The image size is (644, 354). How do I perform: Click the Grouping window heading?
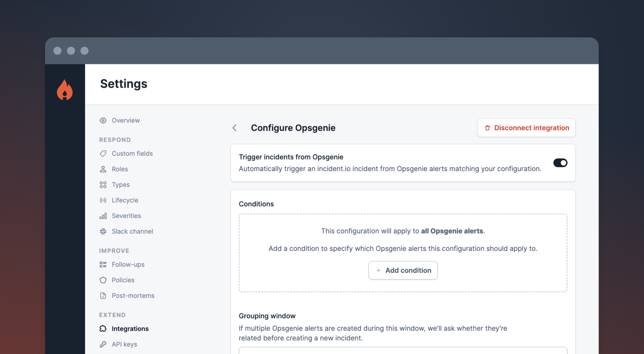pos(267,316)
